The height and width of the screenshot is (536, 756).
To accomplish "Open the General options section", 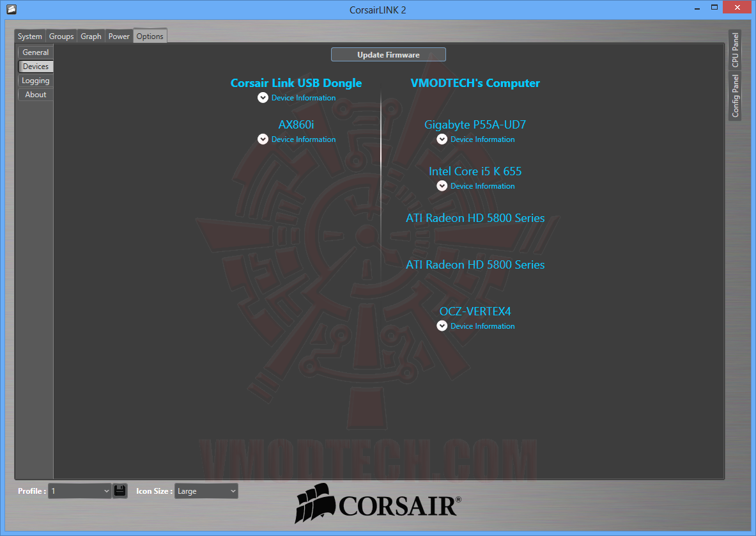I will tap(36, 52).
